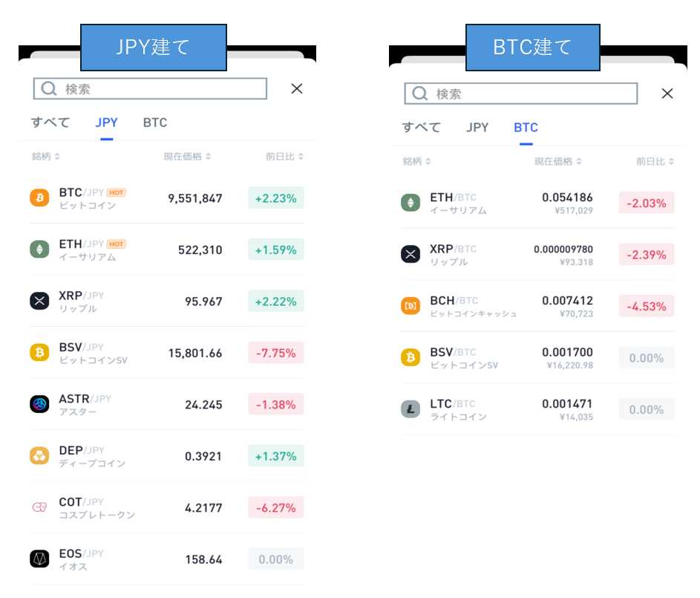Switch to BTC tab in left panel

pyautogui.click(x=155, y=123)
